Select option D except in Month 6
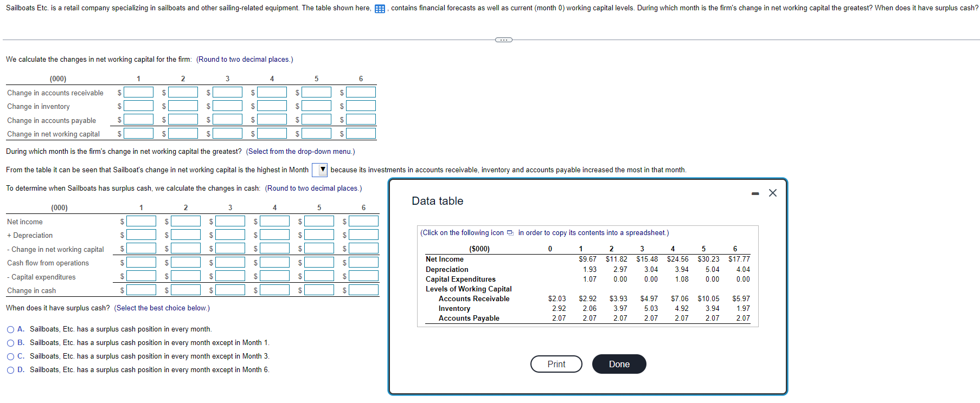Screen dimensions: 980x403 11,370
